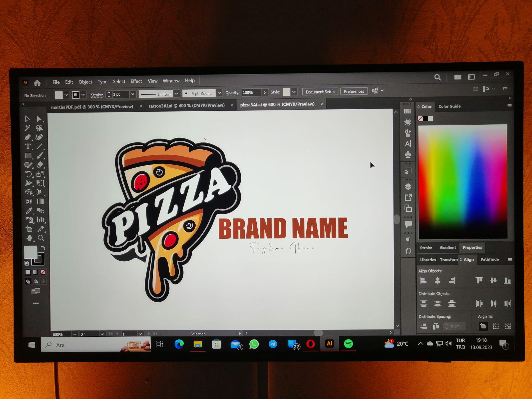Set the fill color to None
The height and width of the screenshot is (399, 532).
click(43, 272)
